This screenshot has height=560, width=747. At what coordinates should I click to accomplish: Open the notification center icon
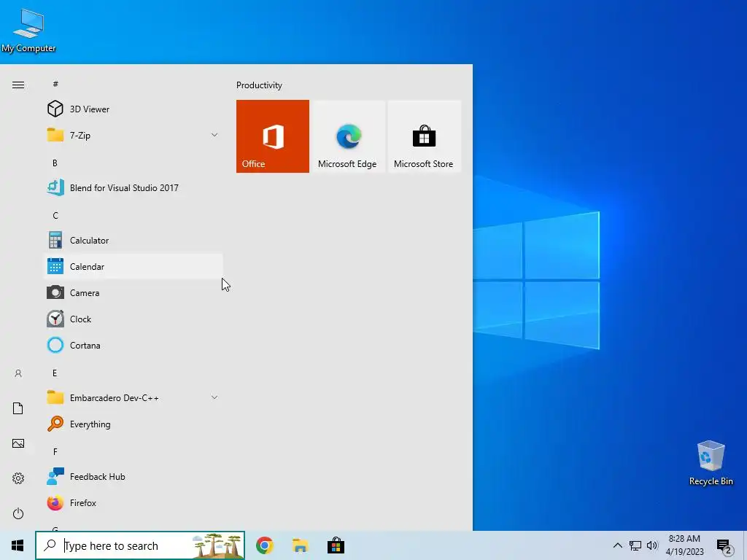click(x=724, y=546)
